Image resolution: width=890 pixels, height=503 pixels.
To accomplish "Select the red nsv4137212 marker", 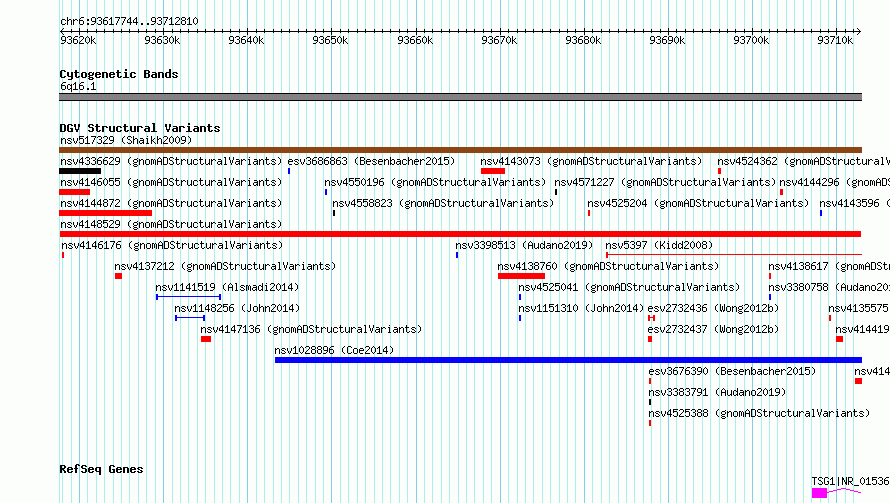I will click(x=118, y=276).
